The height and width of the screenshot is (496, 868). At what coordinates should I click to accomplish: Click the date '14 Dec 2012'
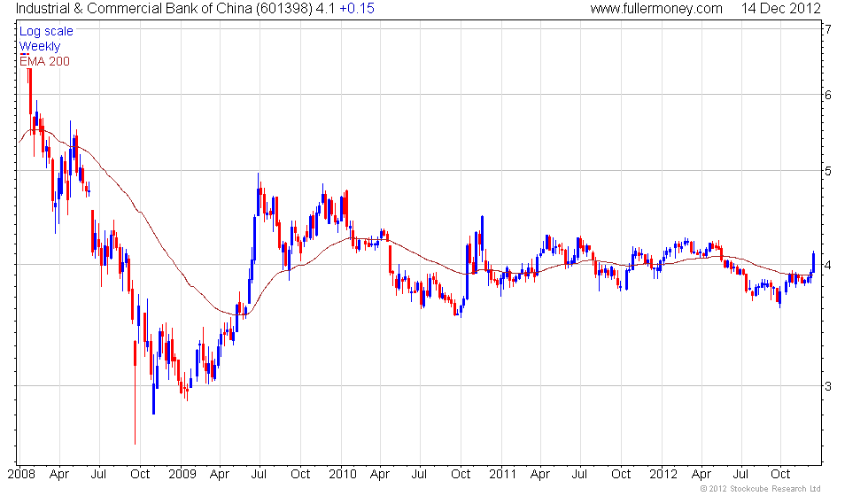781,8
